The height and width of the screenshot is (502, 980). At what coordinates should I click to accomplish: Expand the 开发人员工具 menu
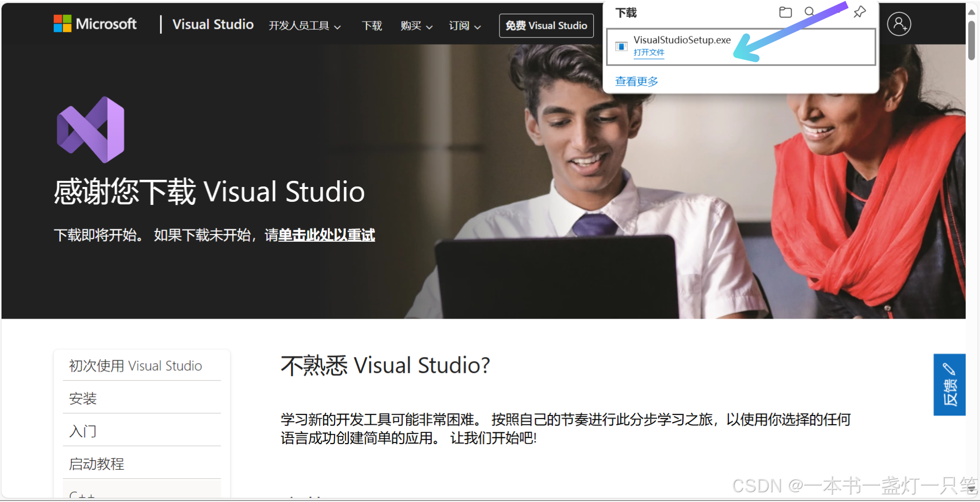[304, 26]
